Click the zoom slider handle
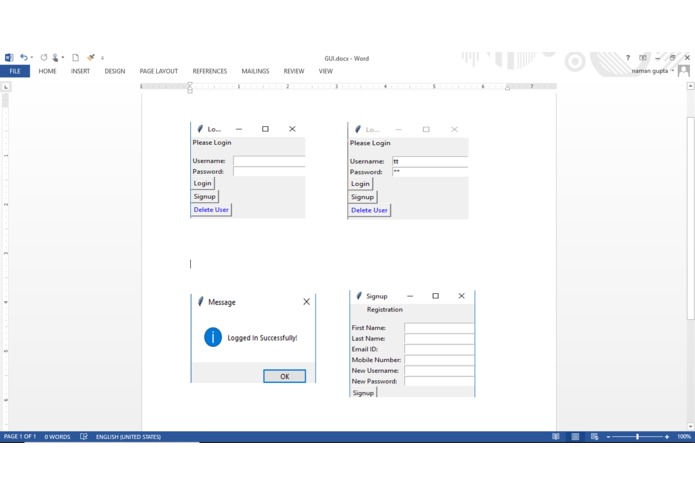Viewport: 695px width, 494px height. (637, 437)
